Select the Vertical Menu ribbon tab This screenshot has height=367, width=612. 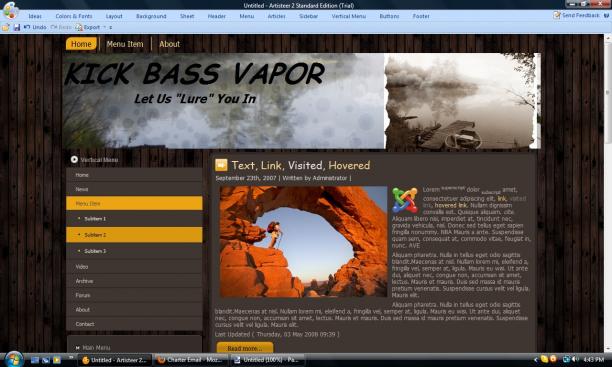[349, 16]
